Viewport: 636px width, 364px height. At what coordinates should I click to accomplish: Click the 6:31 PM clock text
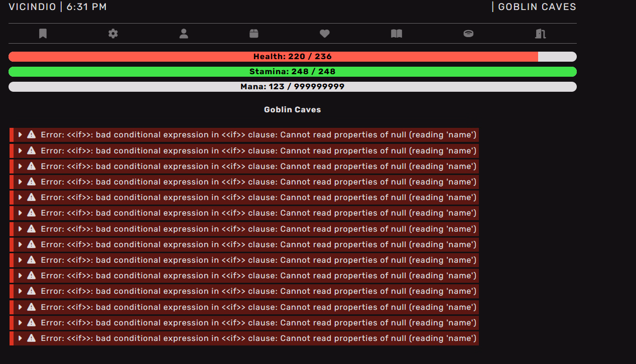86,7
